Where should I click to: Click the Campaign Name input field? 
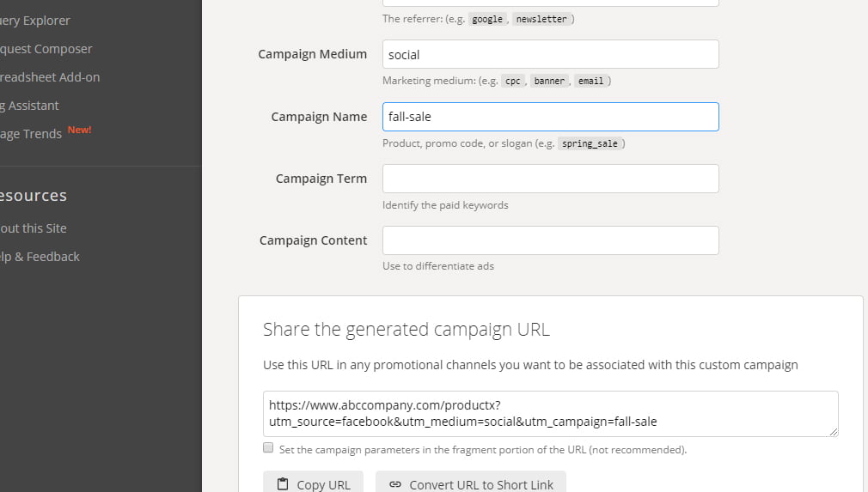(550, 117)
